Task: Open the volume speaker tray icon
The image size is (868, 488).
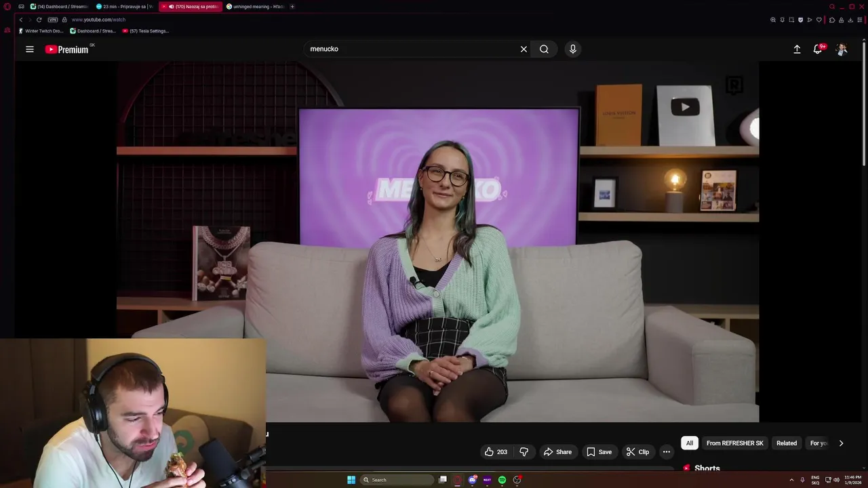Action: (836, 480)
